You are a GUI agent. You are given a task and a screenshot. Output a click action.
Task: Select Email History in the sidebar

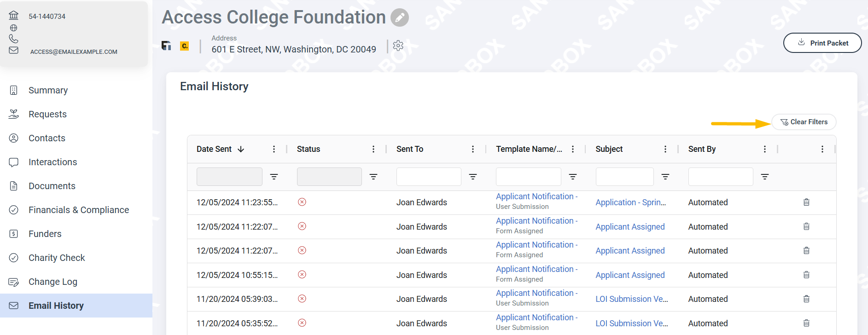pos(76,306)
